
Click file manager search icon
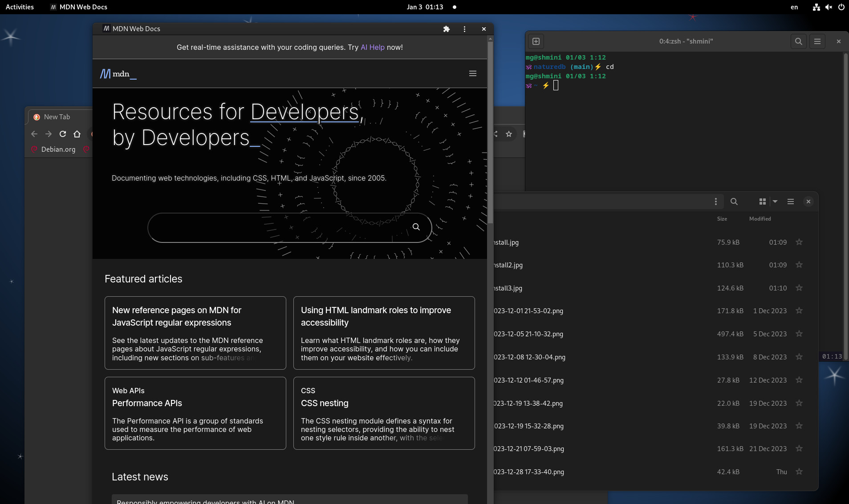[x=734, y=202]
